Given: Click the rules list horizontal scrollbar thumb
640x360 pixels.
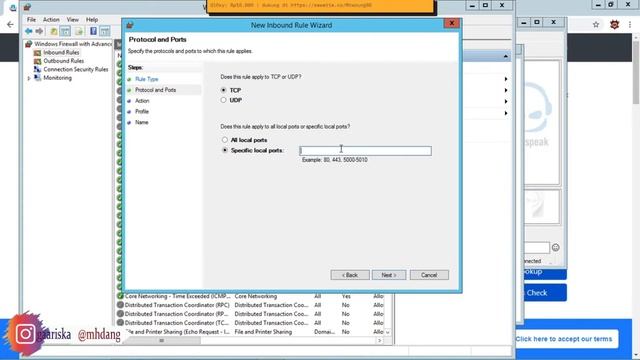Looking at the screenshot, I should (162, 340).
